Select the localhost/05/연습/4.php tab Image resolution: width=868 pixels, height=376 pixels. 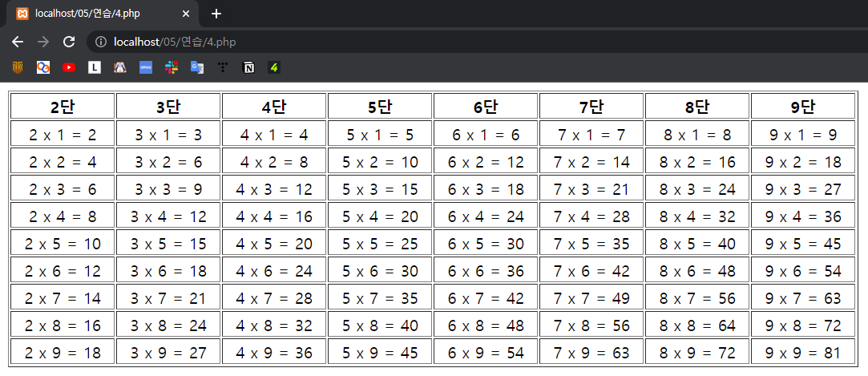(x=103, y=14)
